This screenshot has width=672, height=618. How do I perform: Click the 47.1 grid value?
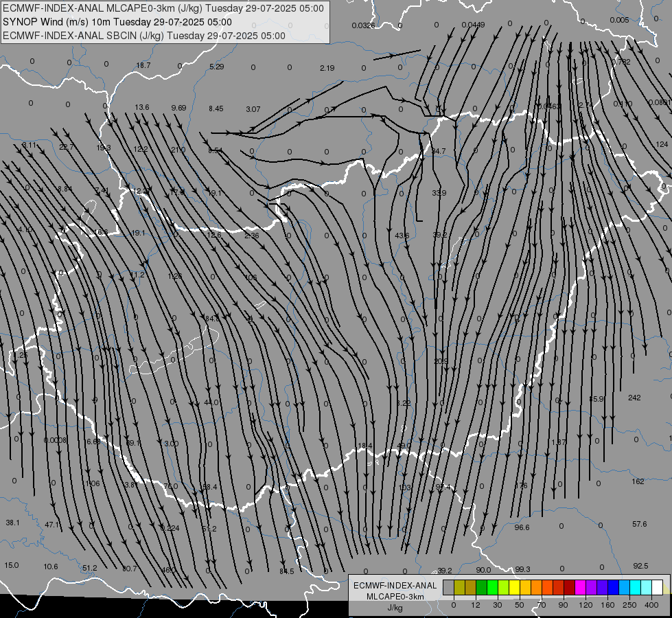(x=52, y=525)
